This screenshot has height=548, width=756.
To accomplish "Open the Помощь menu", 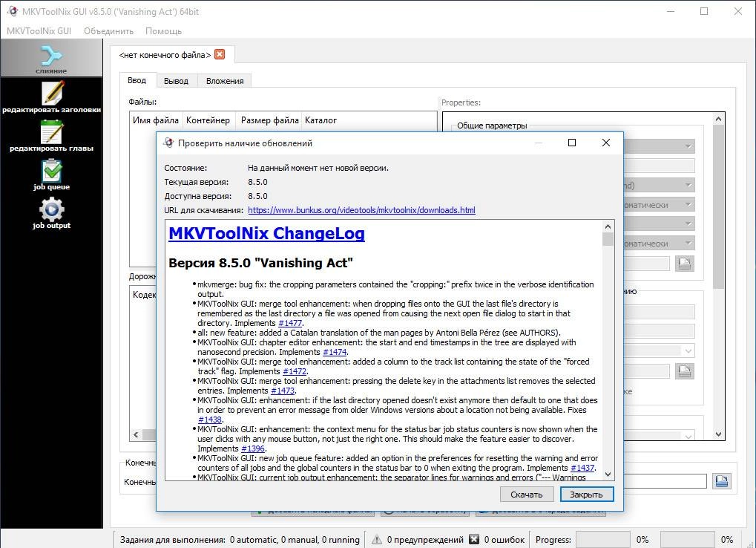I will coord(163,31).
